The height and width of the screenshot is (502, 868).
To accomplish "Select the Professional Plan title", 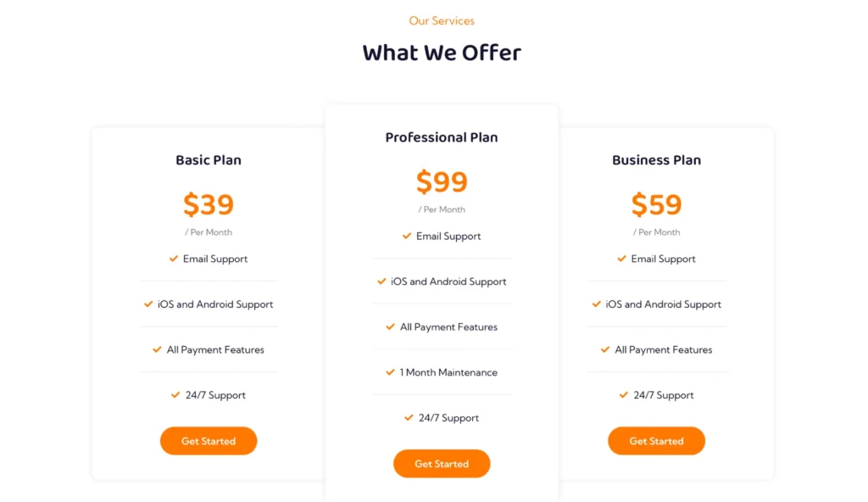I will click(x=442, y=137).
